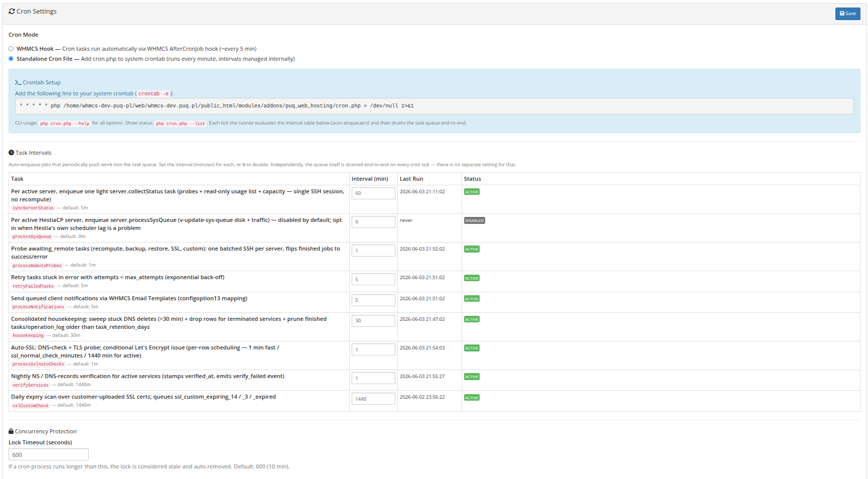Click the Last Run column header

[x=411, y=179]
